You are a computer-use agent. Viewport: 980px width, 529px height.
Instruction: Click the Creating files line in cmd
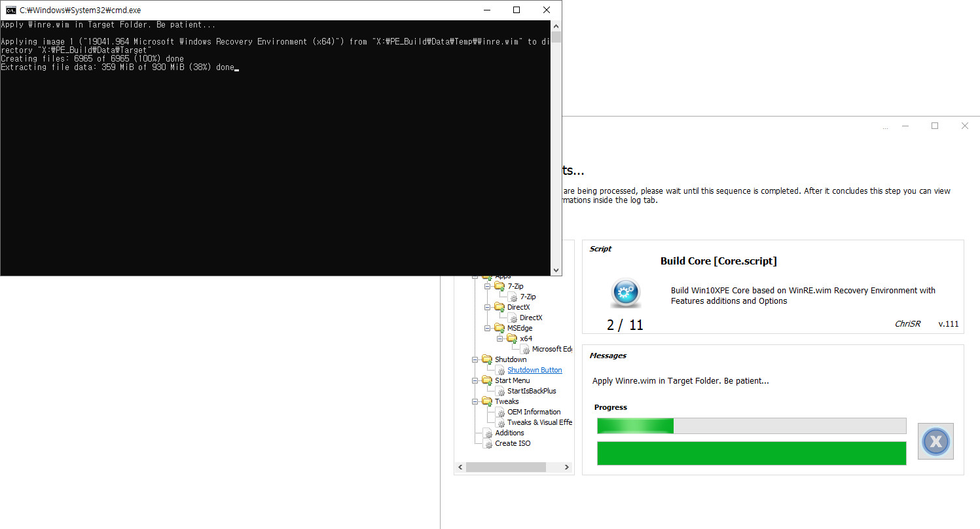[92, 59]
